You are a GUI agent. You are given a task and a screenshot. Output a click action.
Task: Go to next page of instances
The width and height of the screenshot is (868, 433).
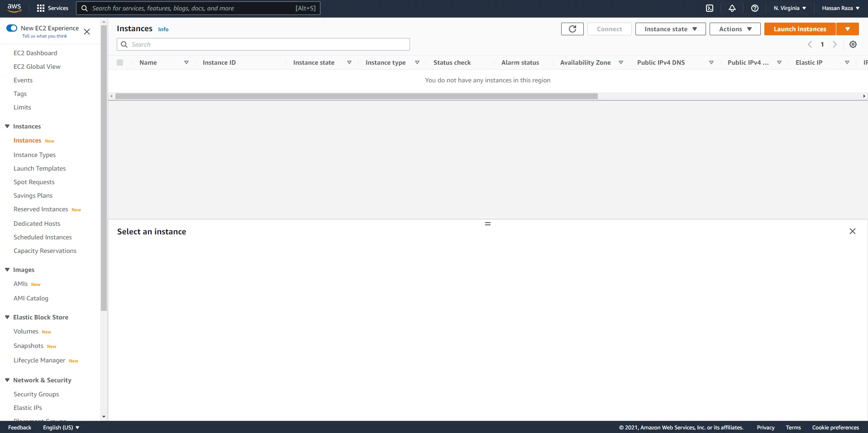[835, 44]
